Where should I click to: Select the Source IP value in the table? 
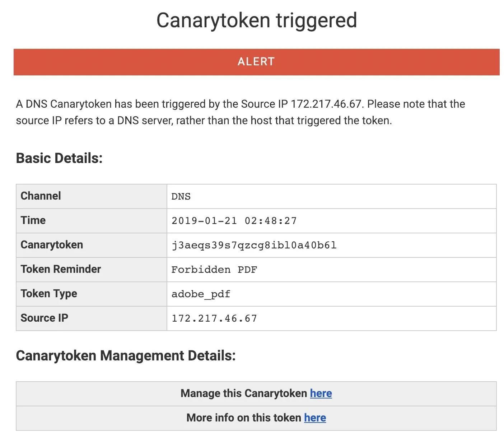click(x=214, y=318)
